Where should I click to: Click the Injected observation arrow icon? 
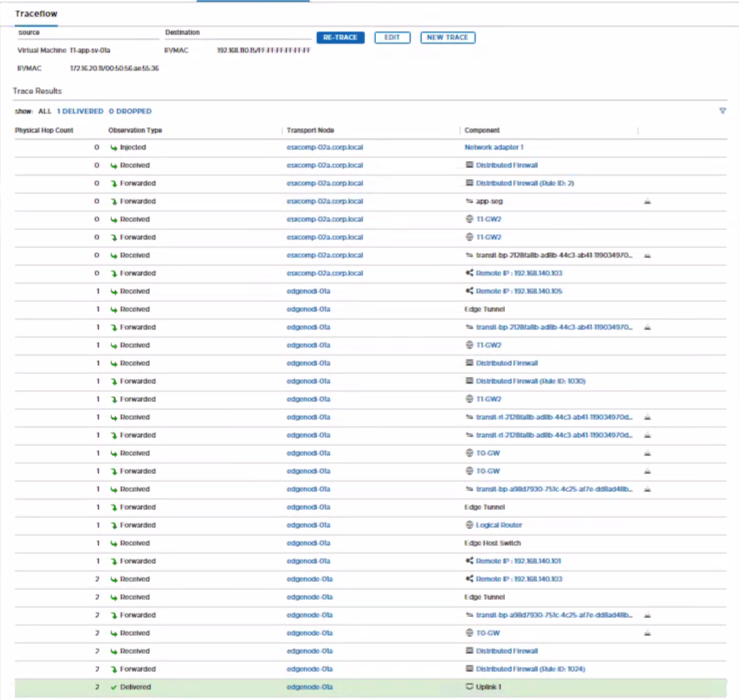tap(114, 147)
